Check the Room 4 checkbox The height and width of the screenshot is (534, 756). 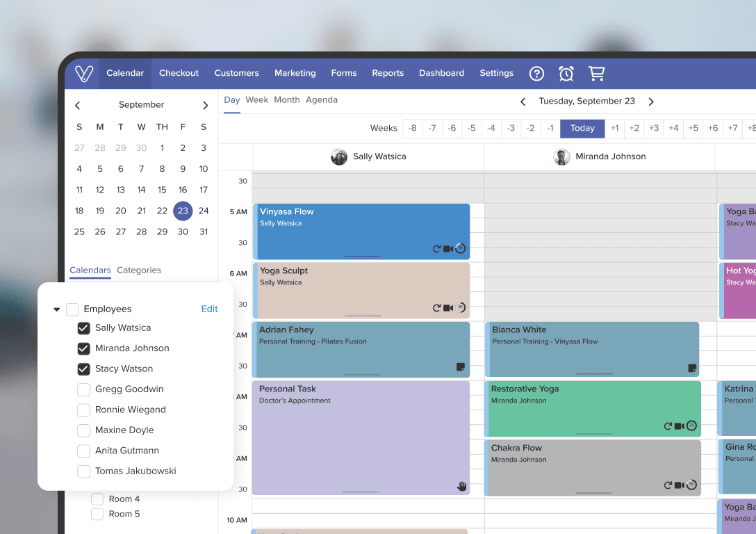click(97, 499)
